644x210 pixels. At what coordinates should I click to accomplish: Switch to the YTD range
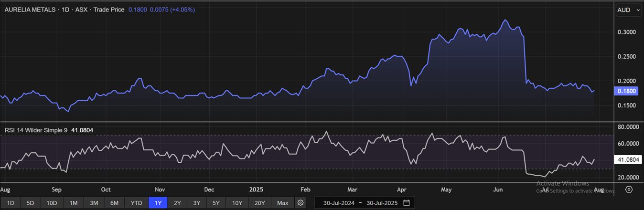(x=136, y=203)
